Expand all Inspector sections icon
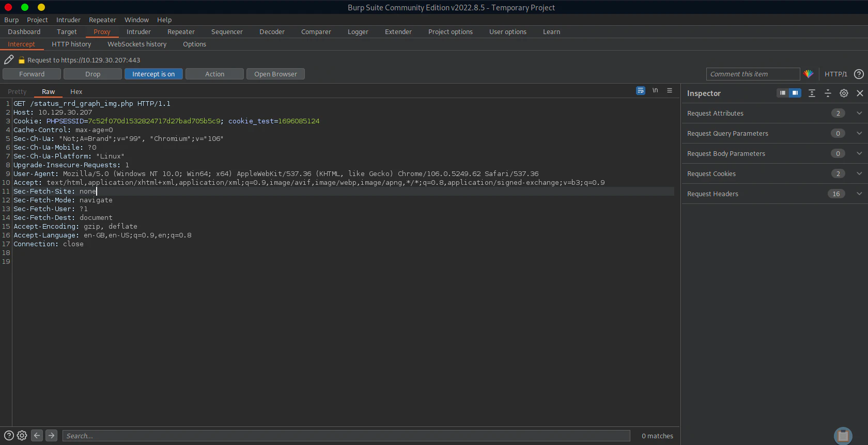868x445 pixels. tap(812, 93)
